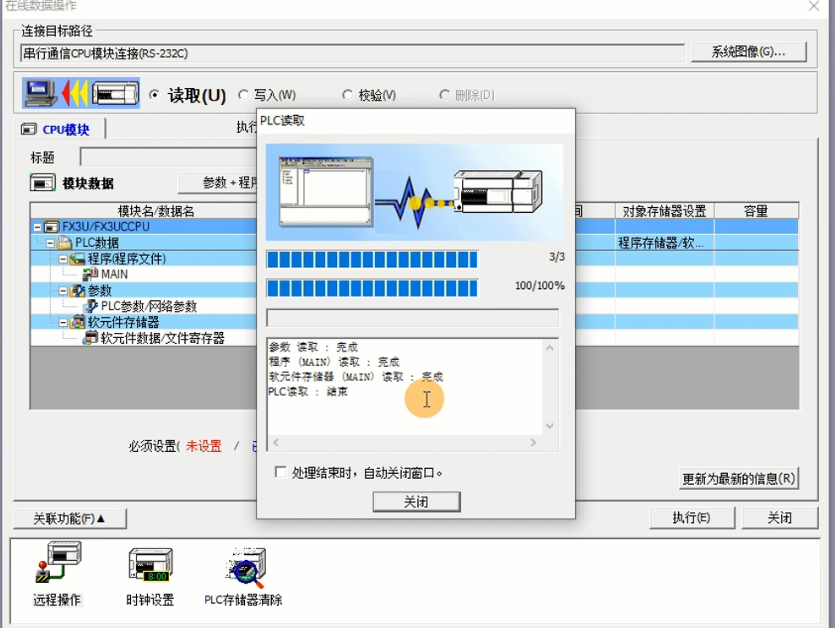Click the 软元件数据/文件寄存器 item icon
The width and height of the screenshot is (835, 628).
(90, 338)
